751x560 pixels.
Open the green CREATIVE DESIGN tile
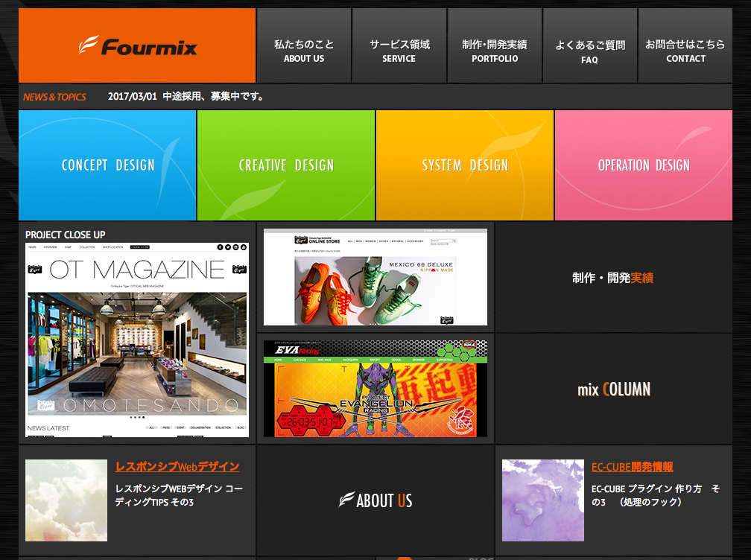[286, 165]
